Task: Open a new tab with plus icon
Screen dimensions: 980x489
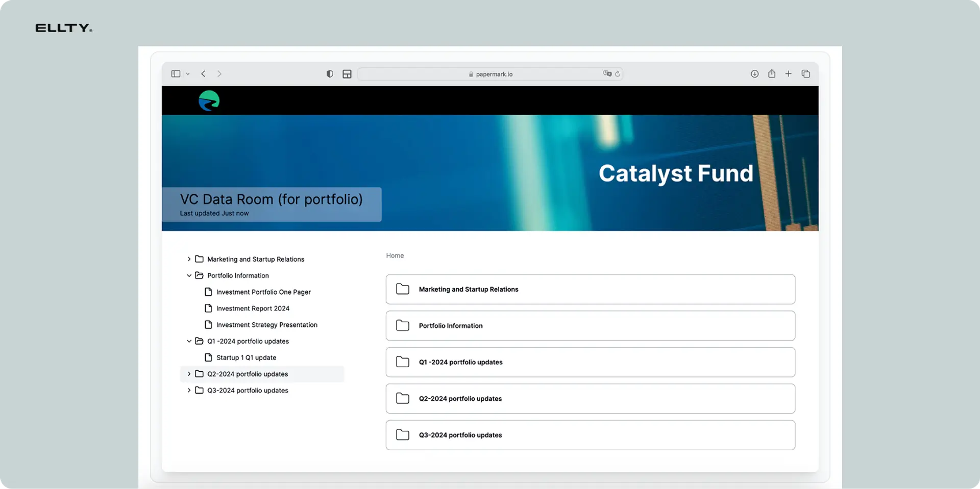Action: tap(789, 74)
